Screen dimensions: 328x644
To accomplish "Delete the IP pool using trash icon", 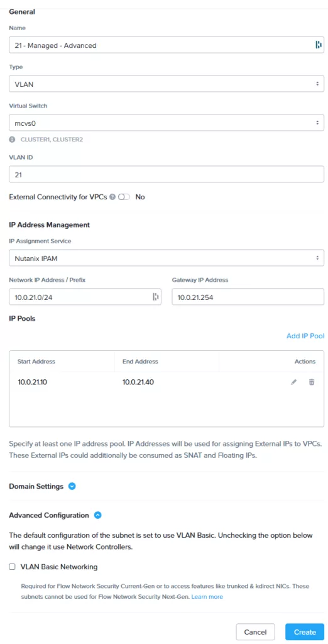I will point(312,382).
